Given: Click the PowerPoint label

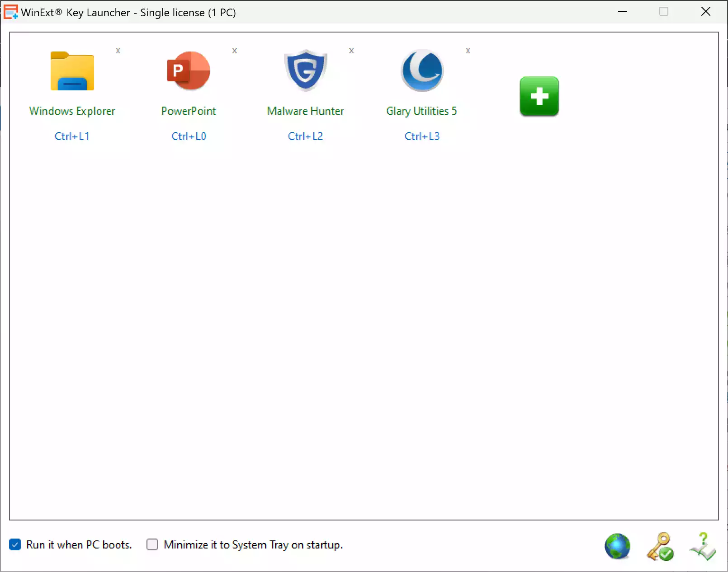Looking at the screenshot, I should [x=189, y=111].
